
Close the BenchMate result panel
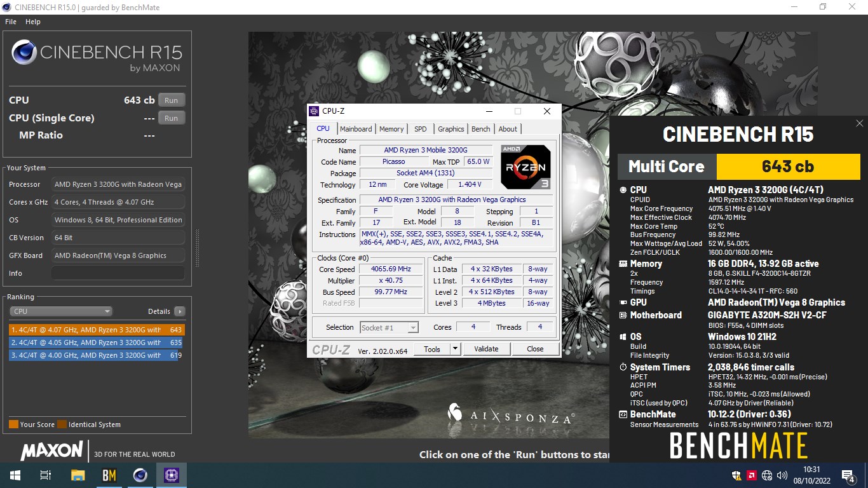point(859,123)
